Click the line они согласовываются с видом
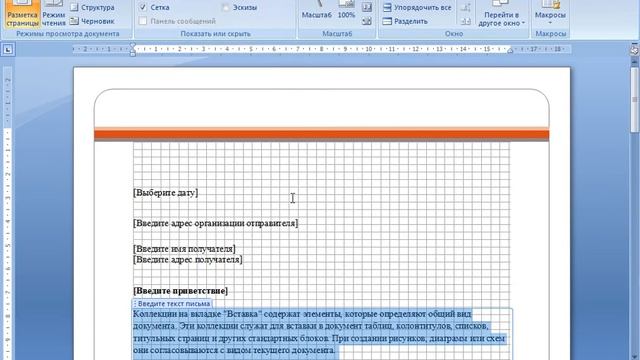Screen dimensions: 640x360 click(234, 350)
